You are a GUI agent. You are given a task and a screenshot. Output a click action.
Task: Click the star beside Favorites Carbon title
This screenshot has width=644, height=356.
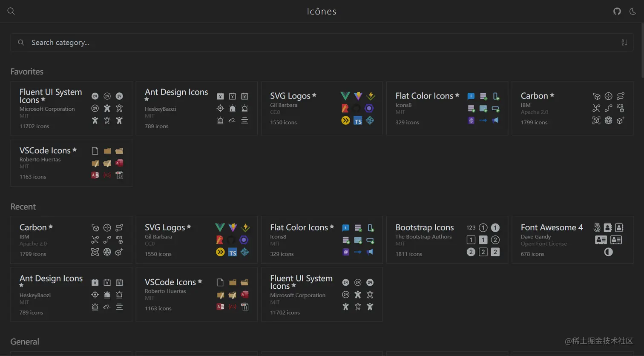tap(552, 95)
